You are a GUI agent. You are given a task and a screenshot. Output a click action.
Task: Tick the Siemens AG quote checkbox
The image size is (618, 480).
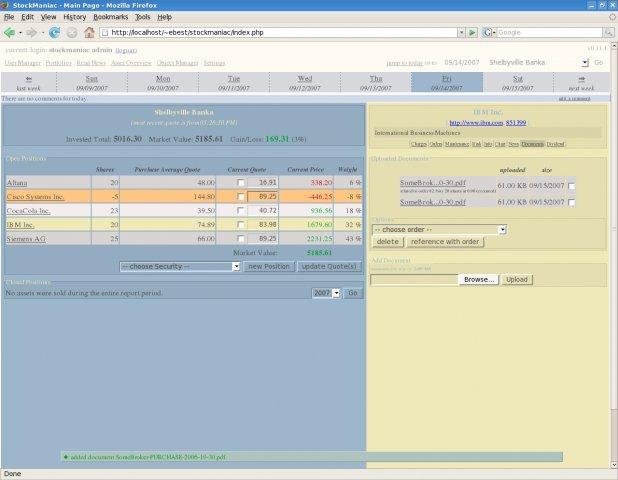(x=240, y=239)
